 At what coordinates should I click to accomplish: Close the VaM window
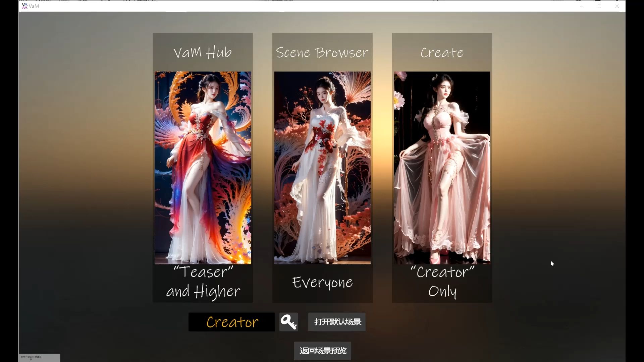tap(617, 6)
